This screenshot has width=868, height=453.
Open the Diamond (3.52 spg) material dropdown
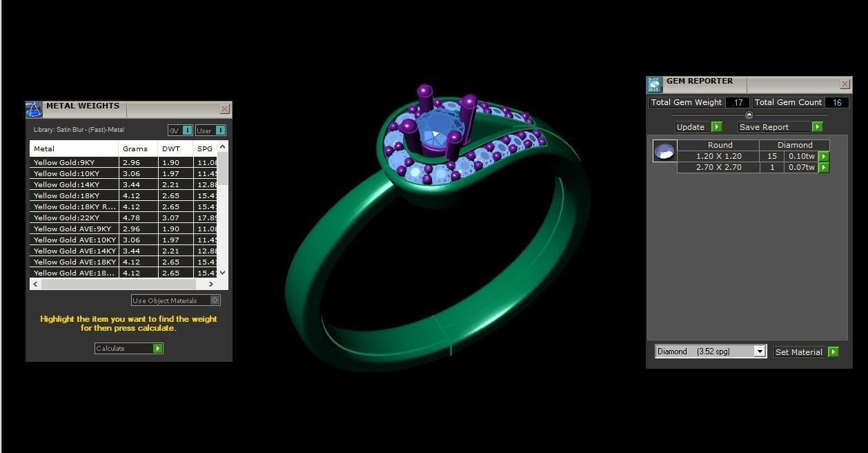(710, 351)
